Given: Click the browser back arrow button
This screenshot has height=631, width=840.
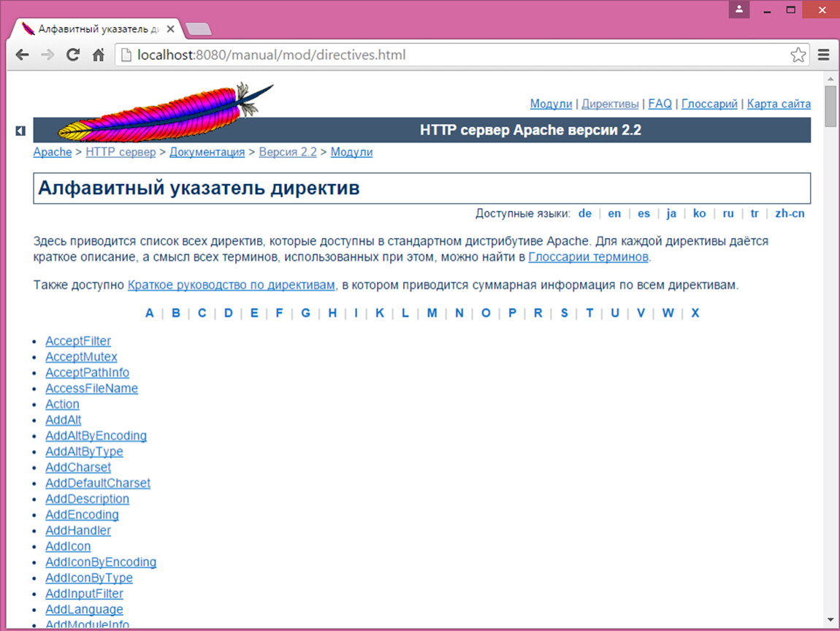Looking at the screenshot, I should pyautogui.click(x=22, y=55).
